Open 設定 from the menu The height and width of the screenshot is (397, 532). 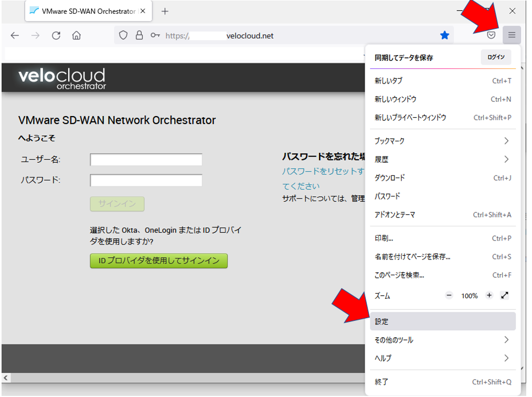443,321
